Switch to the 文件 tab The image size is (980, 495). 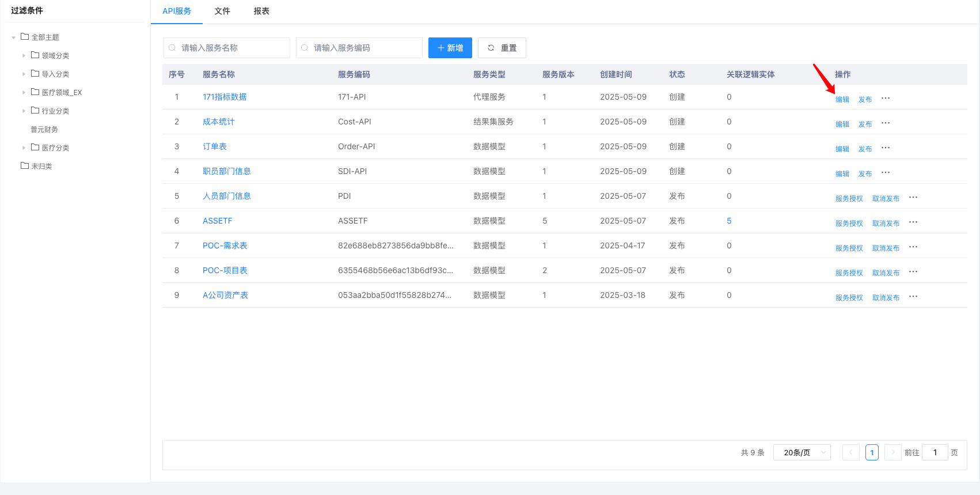tap(222, 11)
